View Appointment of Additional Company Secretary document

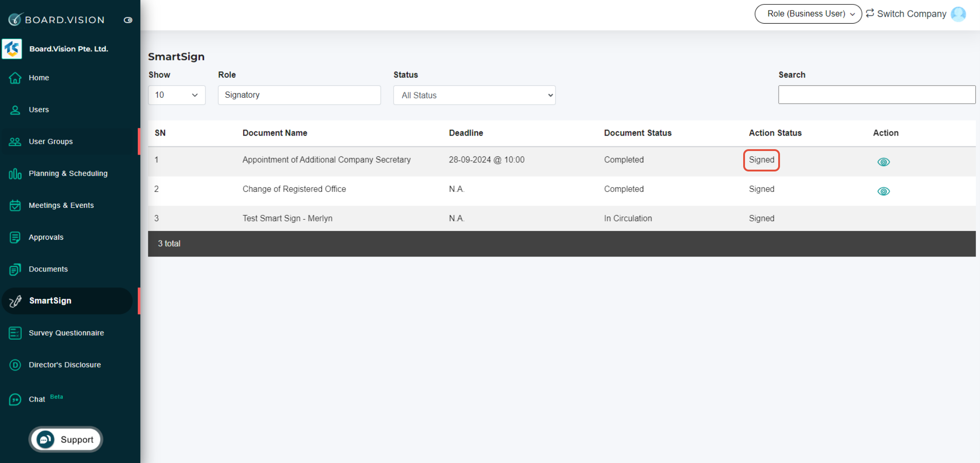click(x=883, y=162)
